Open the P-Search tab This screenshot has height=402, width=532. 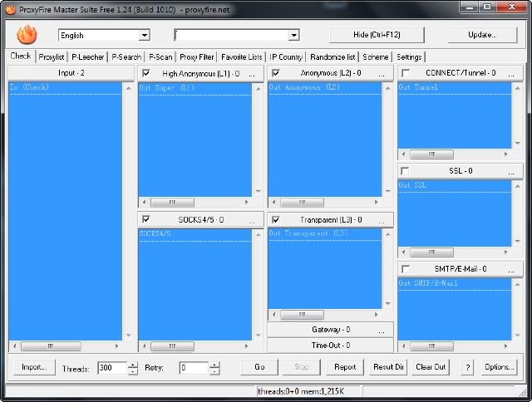[126, 57]
